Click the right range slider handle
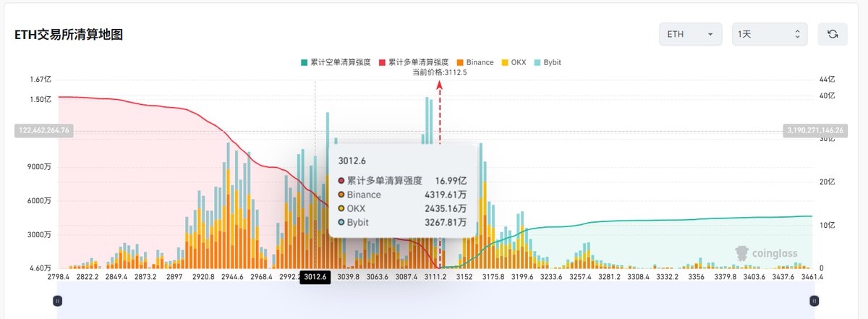Screen dimensions: 868x319 814,300
